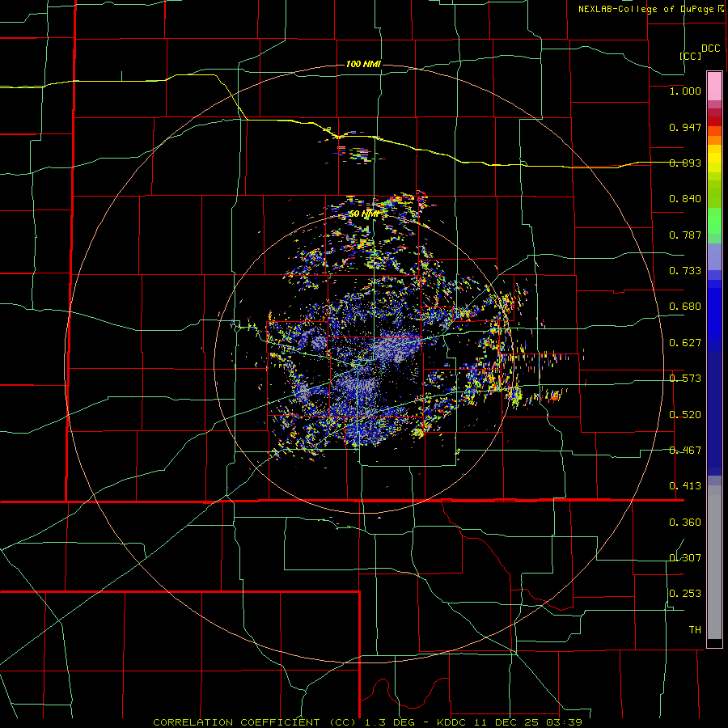
Task: Click the TH threshold label at the scale bottom
Action: click(695, 630)
